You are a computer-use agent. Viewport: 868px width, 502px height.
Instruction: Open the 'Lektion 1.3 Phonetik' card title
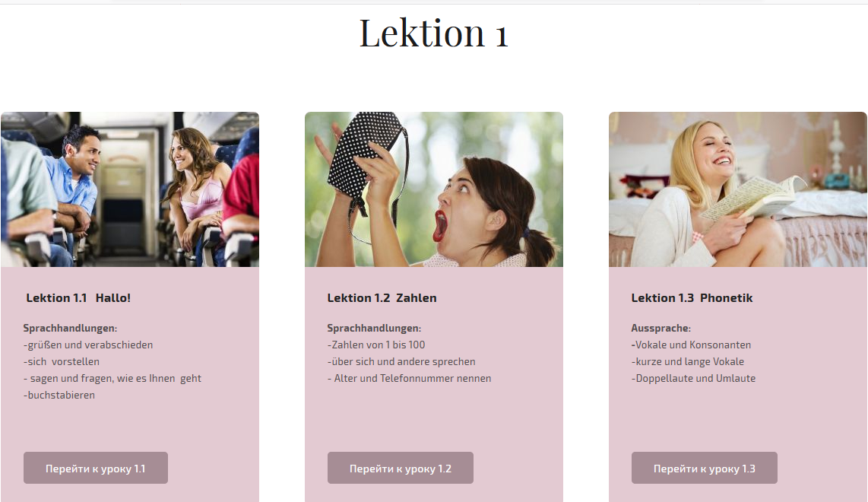point(692,298)
